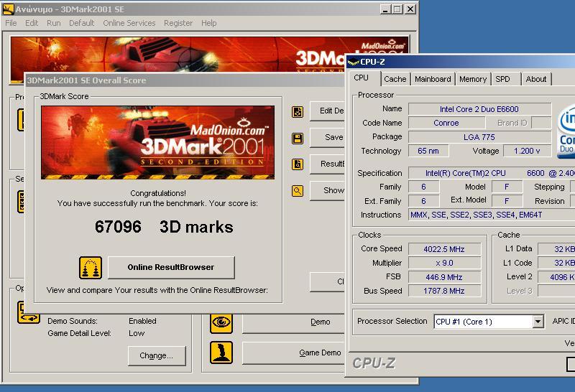Click the joystick Game Demo icon
575x392 pixels.
(x=221, y=353)
